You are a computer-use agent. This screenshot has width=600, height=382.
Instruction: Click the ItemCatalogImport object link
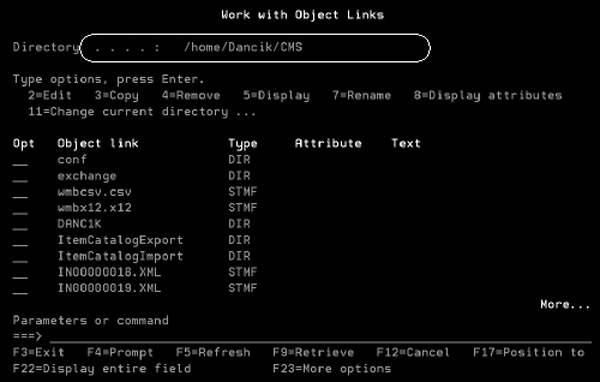coord(120,256)
